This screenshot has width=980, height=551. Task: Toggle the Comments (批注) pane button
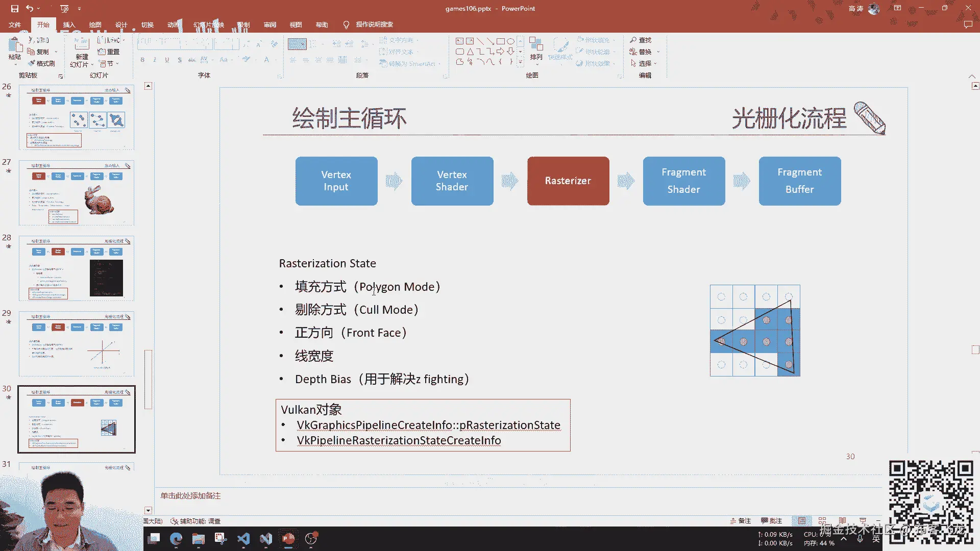[771, 521]
